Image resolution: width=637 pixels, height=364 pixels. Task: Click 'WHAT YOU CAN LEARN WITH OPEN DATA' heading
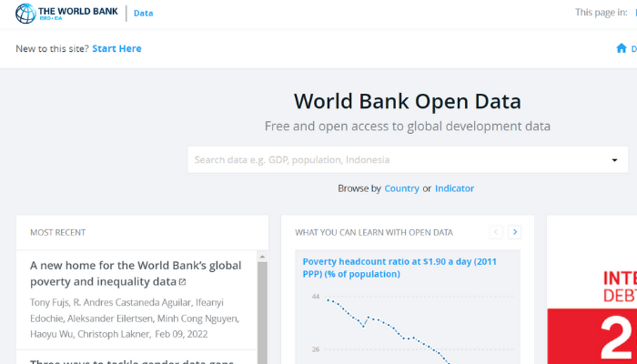click(x=374, y=233)
